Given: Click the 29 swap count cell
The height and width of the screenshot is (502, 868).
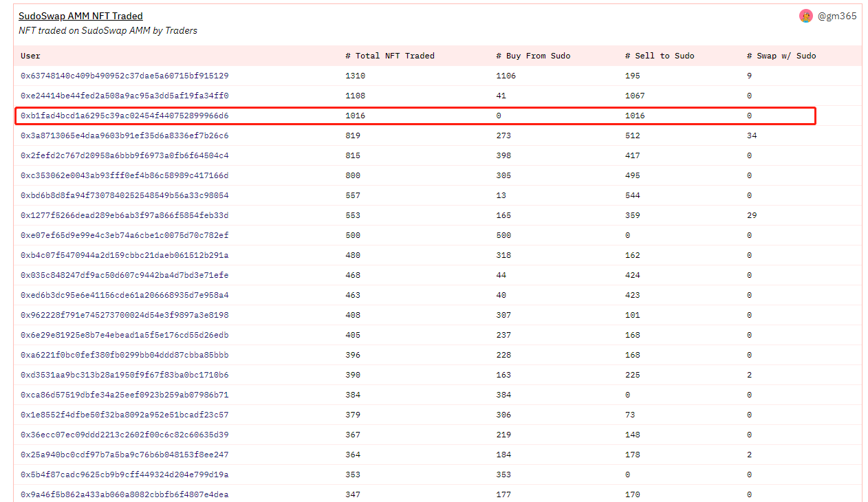Looking at the screenshot, I should (752, 215).
